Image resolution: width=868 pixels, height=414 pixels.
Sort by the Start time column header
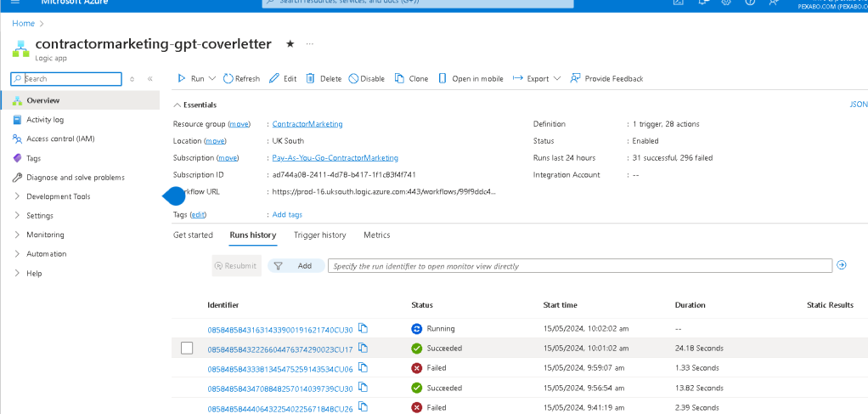[560, 305]
